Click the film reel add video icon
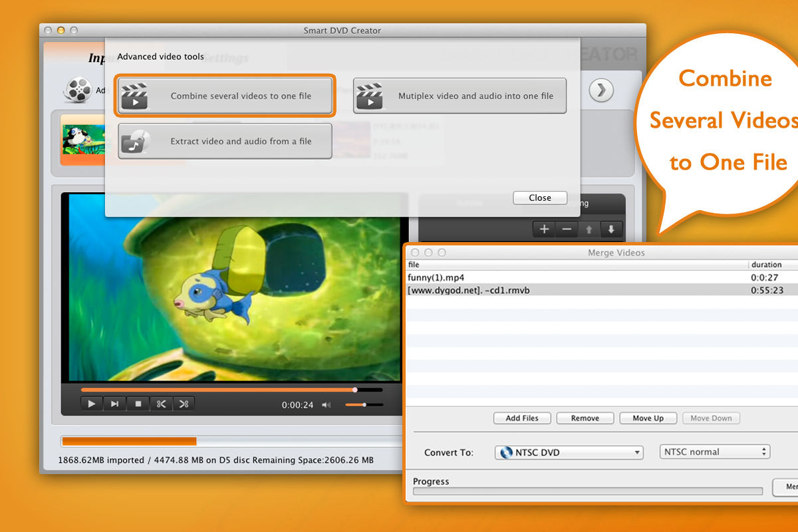This screenshot has height=532, width=798. [78, 89]
